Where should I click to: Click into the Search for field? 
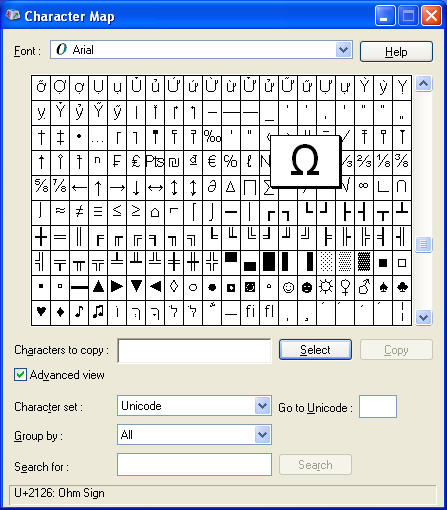[x=194, y=464]
